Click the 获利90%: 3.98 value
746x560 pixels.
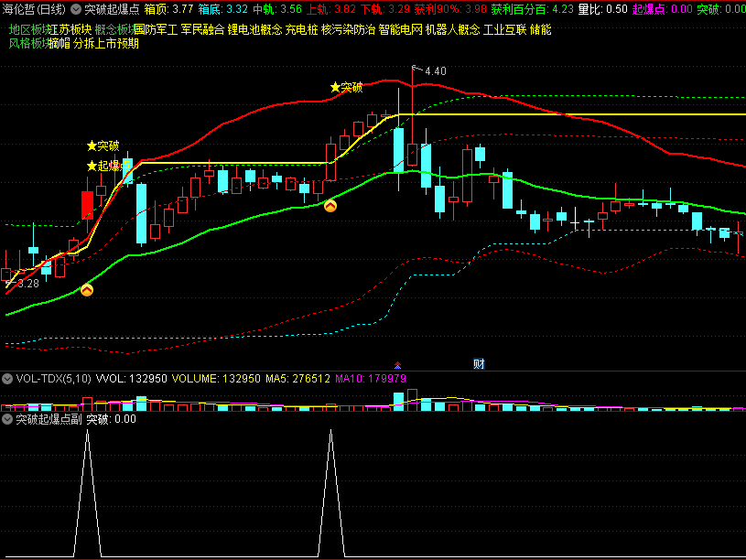pyautogui.click(x=450, y=9)
